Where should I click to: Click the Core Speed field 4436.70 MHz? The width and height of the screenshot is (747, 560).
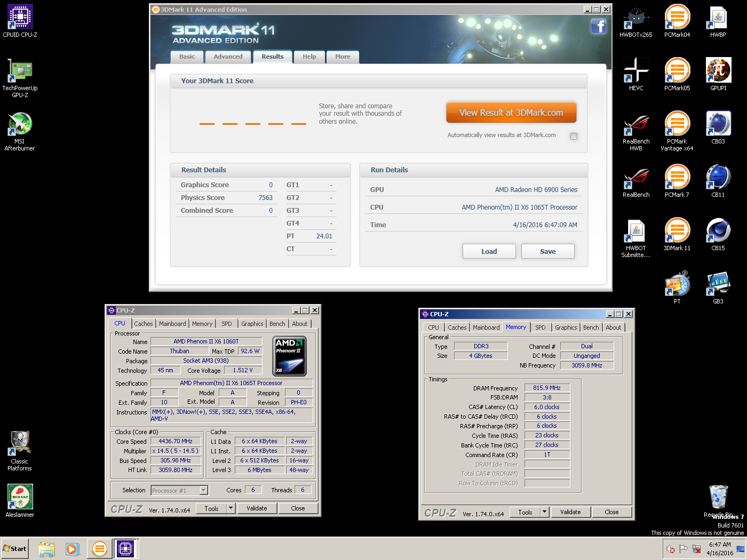click(x=176, y=441)
